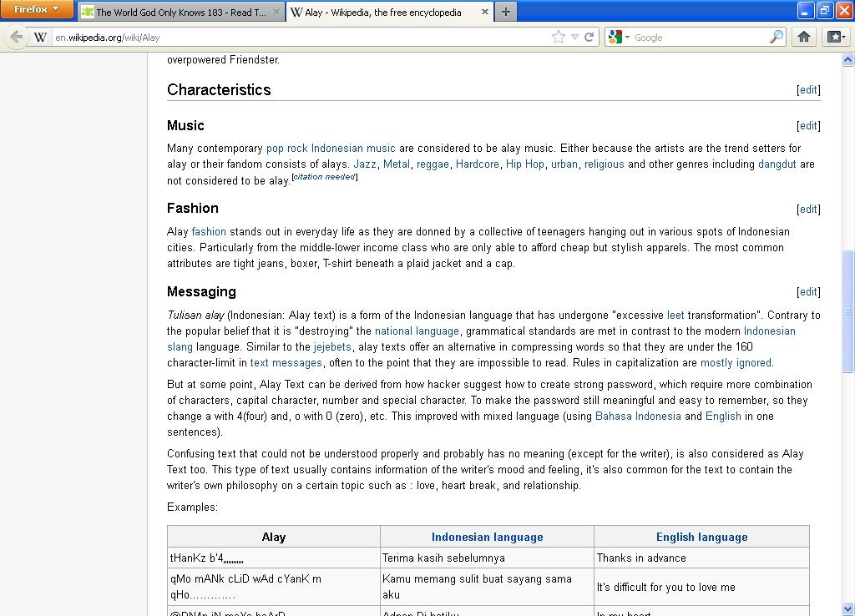855x616 pixels.
Task: Open the Hardcore link
Action: [477, 164]
